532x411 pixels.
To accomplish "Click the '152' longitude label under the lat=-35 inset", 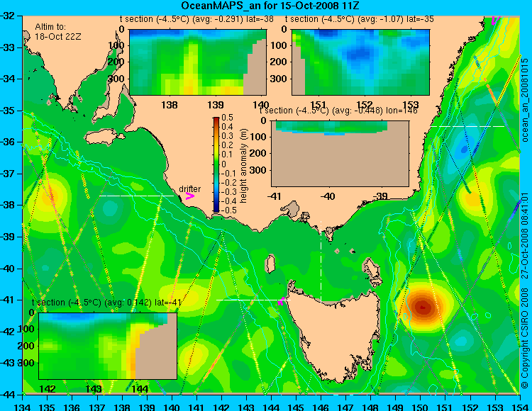I will [364, 105].
